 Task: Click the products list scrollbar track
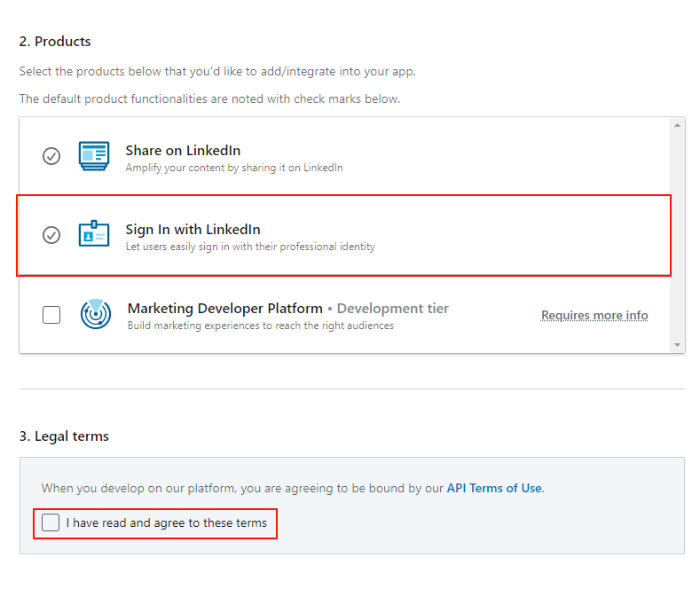pos(677,235)
